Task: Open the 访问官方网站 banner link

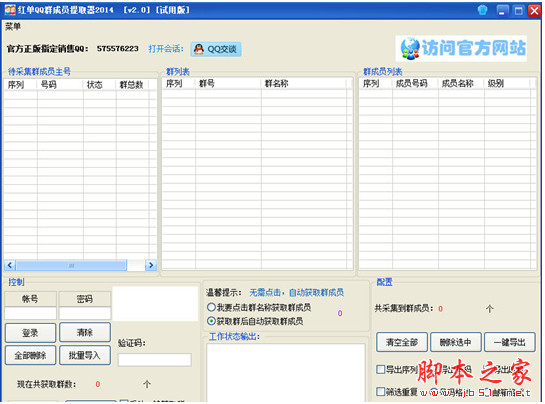Action: pyautogui.click(x=462, y=48)
